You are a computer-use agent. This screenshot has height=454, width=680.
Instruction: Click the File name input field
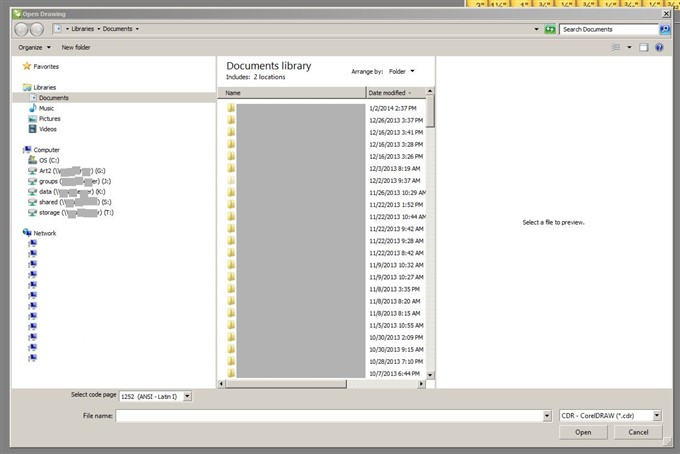pos(329,416)
